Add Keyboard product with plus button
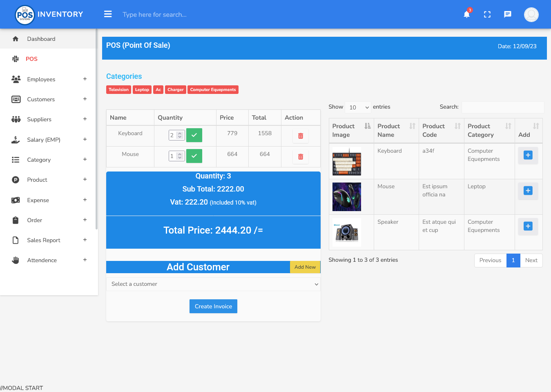Screen dimensions: 551x392 click(528, 155)
